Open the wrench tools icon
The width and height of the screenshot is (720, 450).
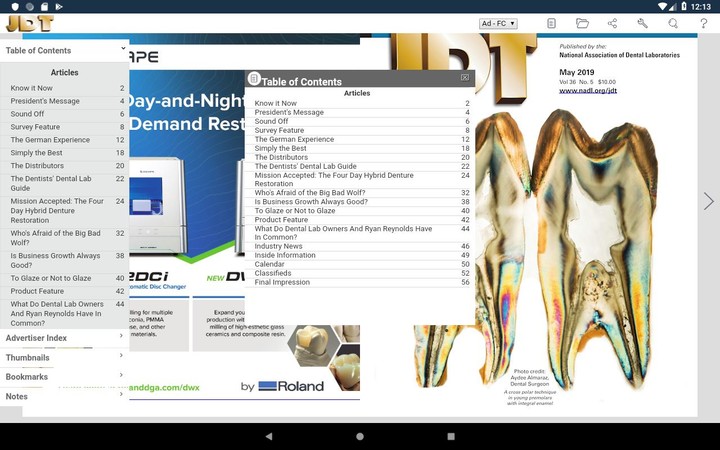point(642,23)
